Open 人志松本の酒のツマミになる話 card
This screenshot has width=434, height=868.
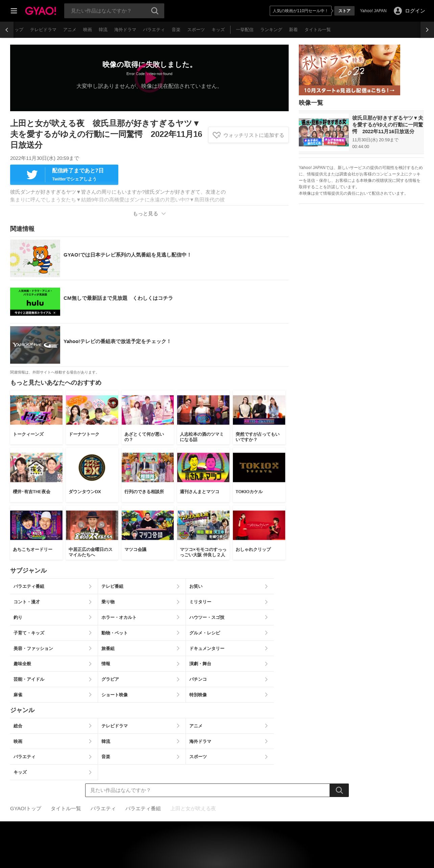pyautogui.click(x=203, y=417)
